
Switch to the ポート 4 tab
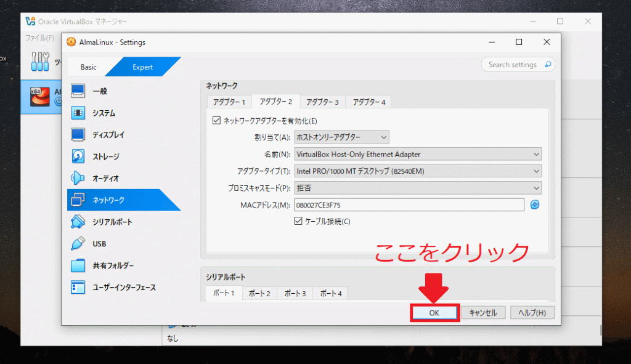(331, 294)
